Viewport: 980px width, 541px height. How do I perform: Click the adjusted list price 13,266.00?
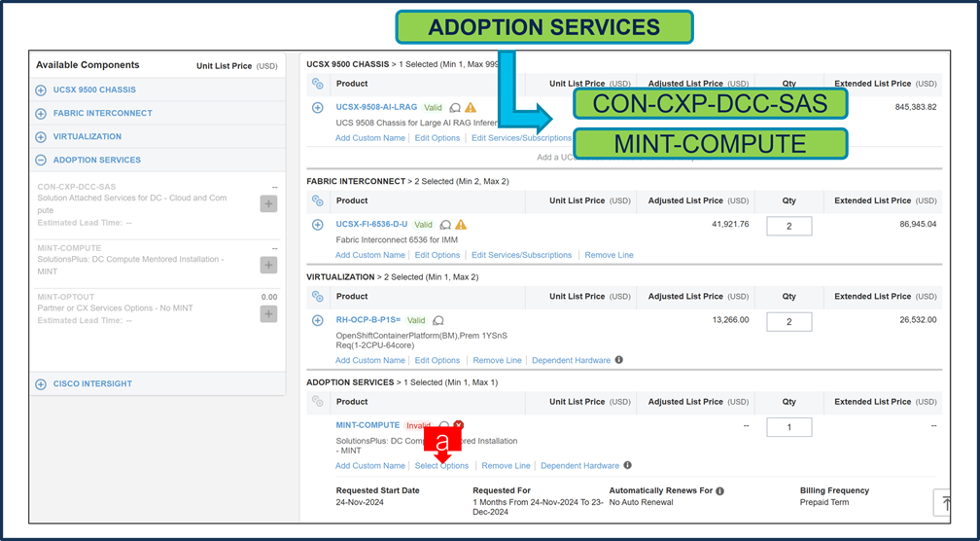click(730, 319)
